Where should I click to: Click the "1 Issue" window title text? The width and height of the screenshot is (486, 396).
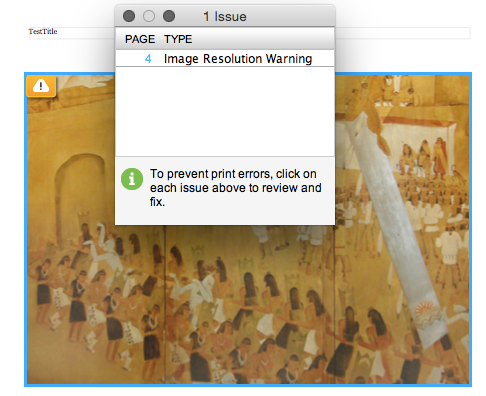(225, 16)
